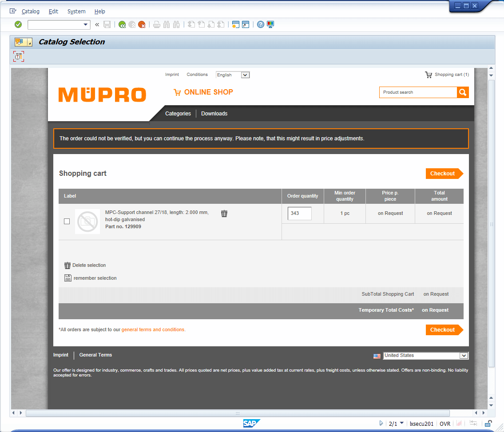Click the Print toolbar icon
Viewport: 504px width, 432px height.
tap(157, 24)
